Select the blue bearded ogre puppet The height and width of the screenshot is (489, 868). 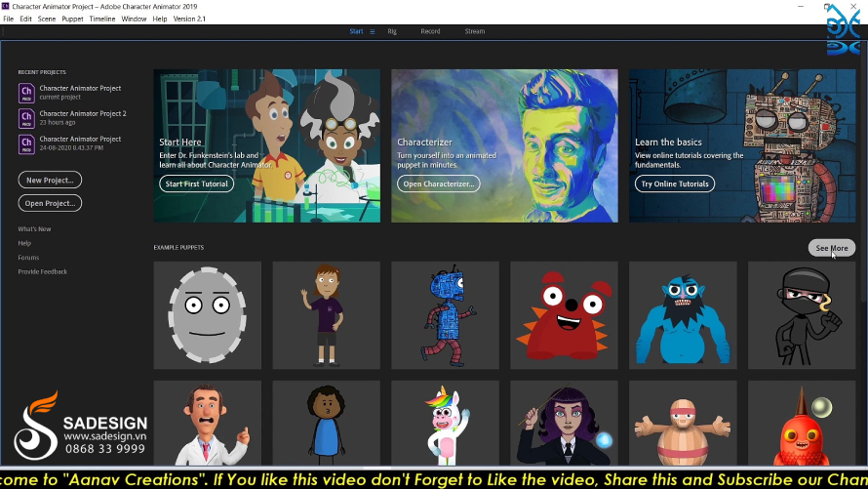point(683,315)
